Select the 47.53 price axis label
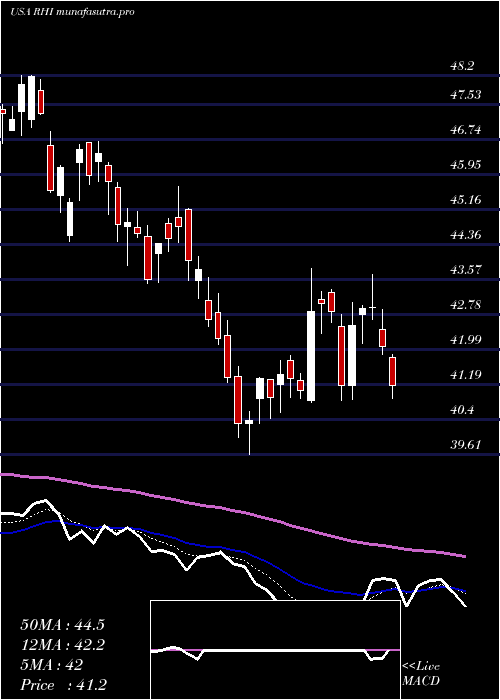 pos(466,95)
